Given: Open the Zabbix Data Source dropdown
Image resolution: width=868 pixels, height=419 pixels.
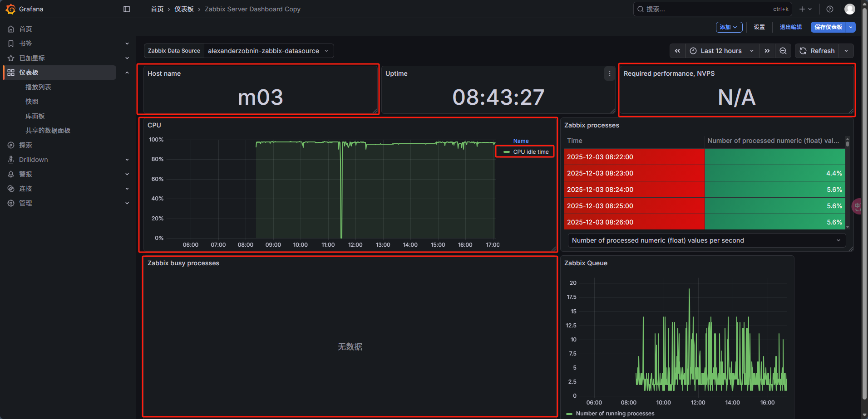Looking at the screenshot, I should tap(269, 51).
